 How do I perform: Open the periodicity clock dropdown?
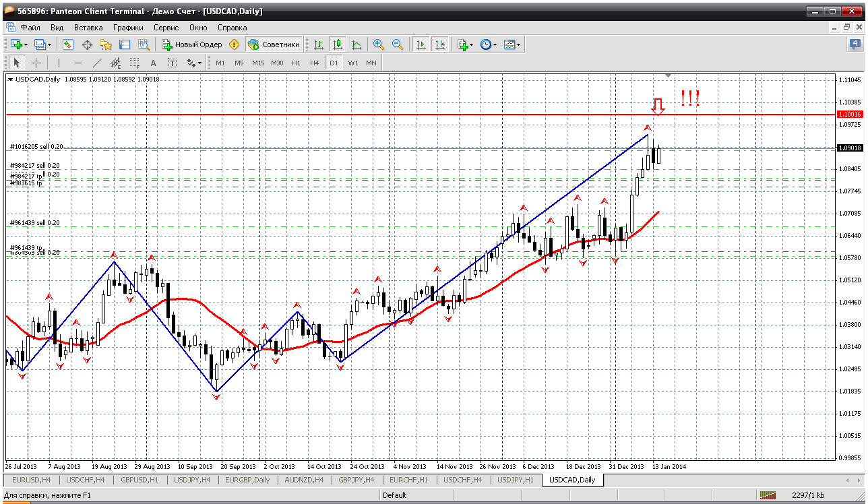pyautogui.click(x=489, y=44)
